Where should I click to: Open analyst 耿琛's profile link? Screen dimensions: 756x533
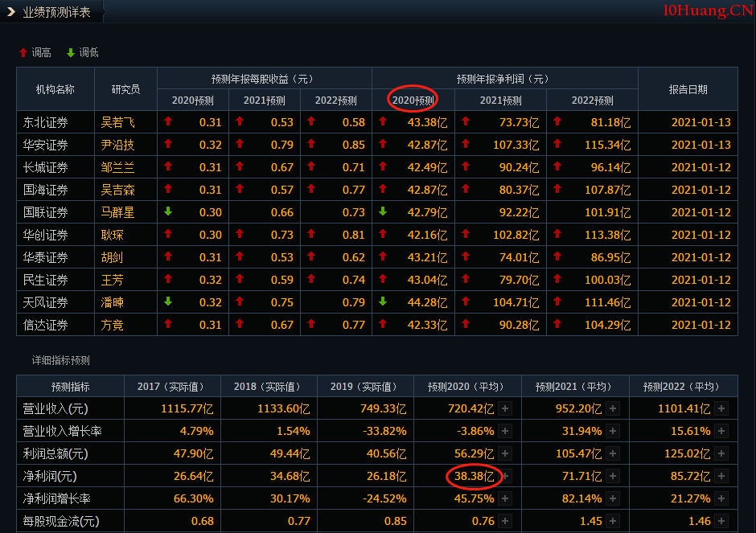pos(112,236)
